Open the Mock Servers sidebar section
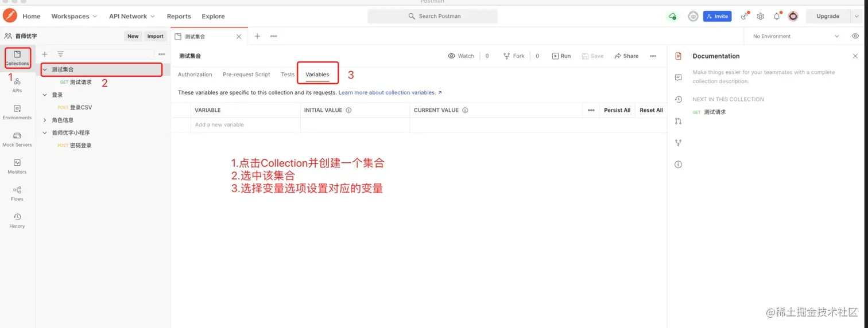The height and width of the screenshot is (328, 868). click(17, 139)
